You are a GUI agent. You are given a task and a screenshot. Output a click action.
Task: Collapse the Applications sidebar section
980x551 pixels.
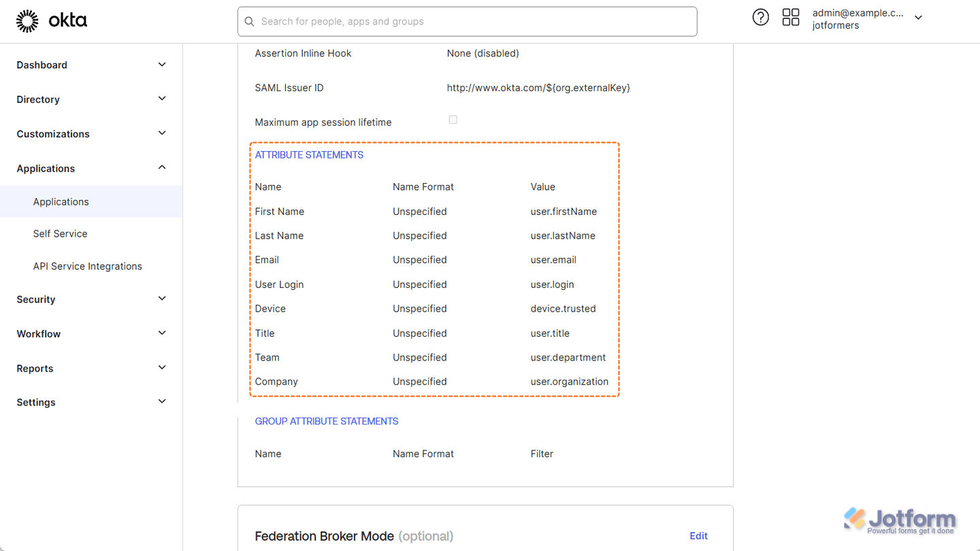pos(162,167)
